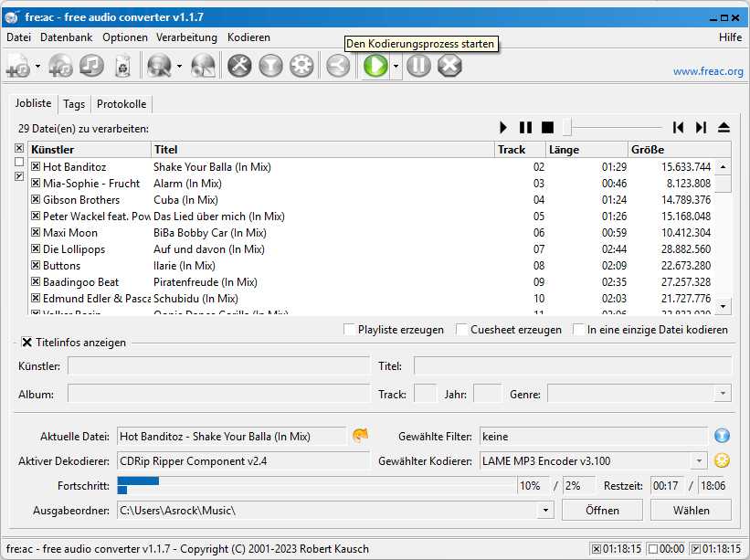
Task: Click the joblist scrollbar down arrow
Action: tap(724, 306)
